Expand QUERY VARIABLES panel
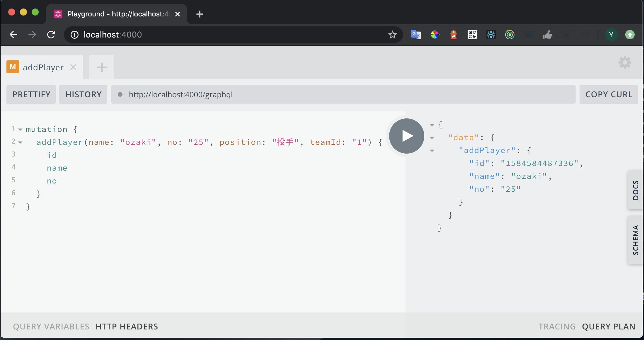Image resolution: width=644 pixels, height=340 pixels. (51, 327)
